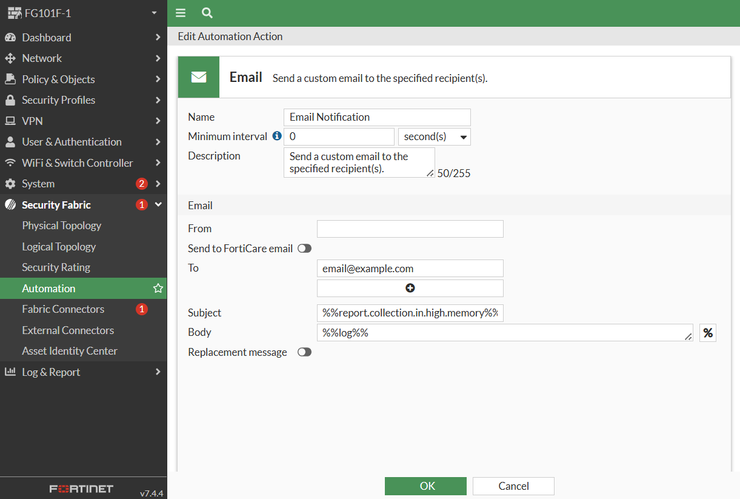Click the Minimum interval info icon
Viewport: 740px width, 499px height.
[x=277, y=136]
